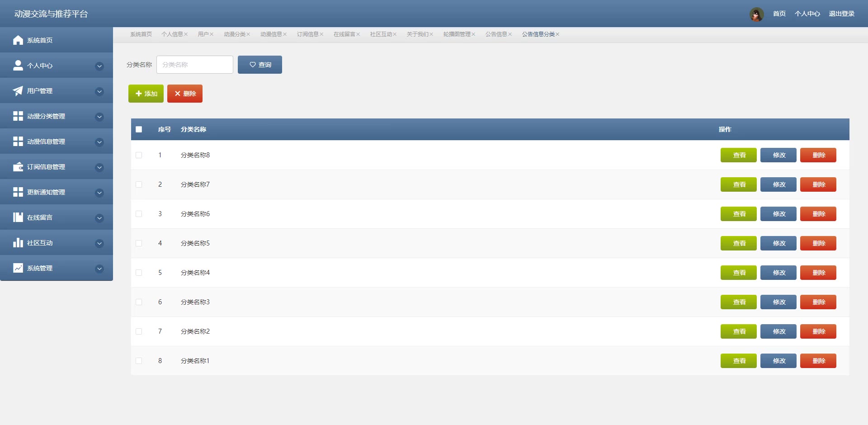Click the book icon for 在线留言
The image size is (868, 425).
coord(18,217)
